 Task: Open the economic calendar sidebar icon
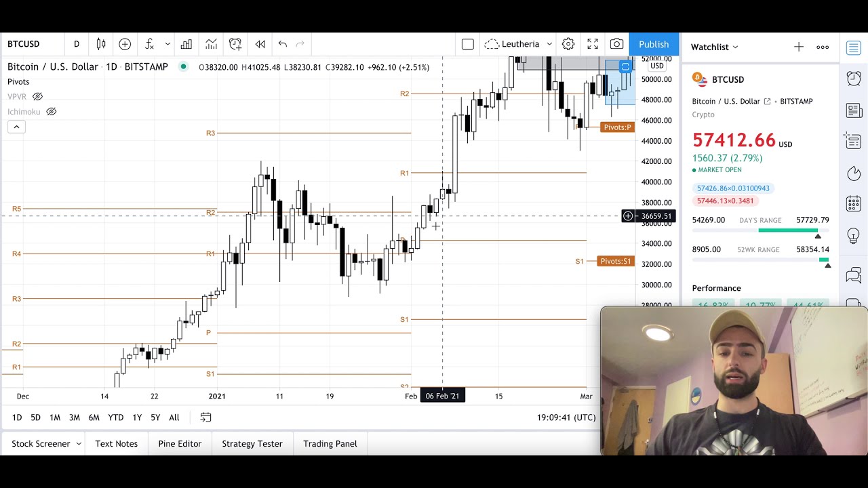[x=854, y=204]
